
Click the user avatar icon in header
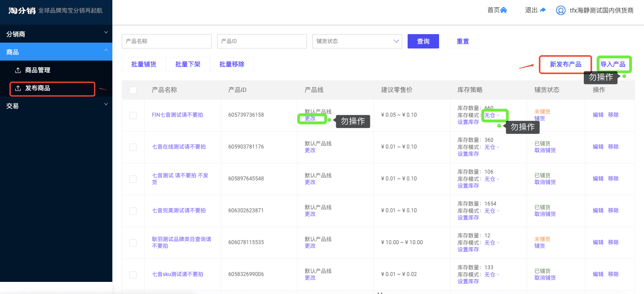click(x=560, y=10)
